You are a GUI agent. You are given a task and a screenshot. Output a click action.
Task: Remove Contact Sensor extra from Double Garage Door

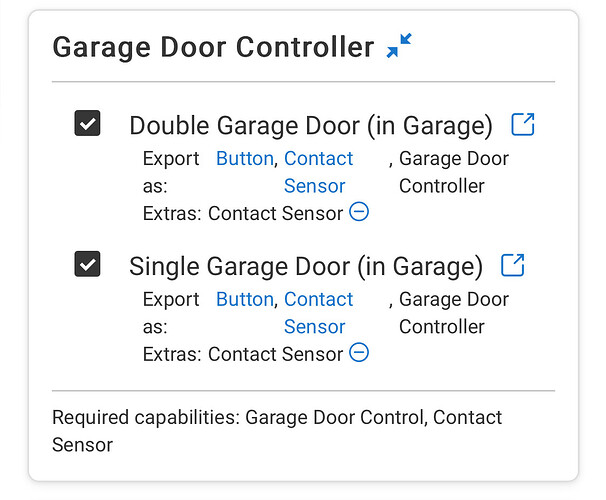pyautogui.click(x=359, y=212)
